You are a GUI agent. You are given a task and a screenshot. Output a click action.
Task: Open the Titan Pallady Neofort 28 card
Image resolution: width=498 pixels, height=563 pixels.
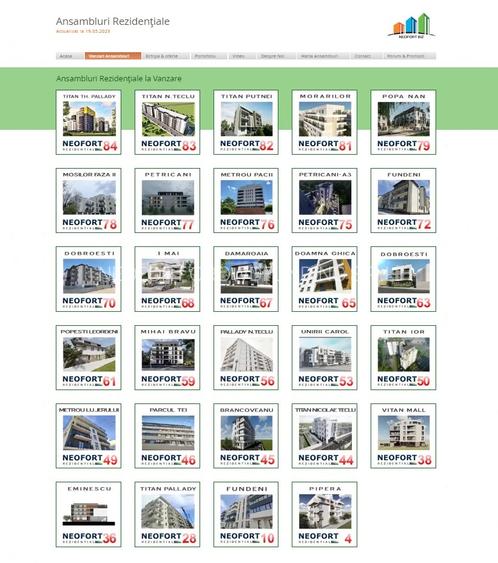pyautogui.click(x=167, y=515)
